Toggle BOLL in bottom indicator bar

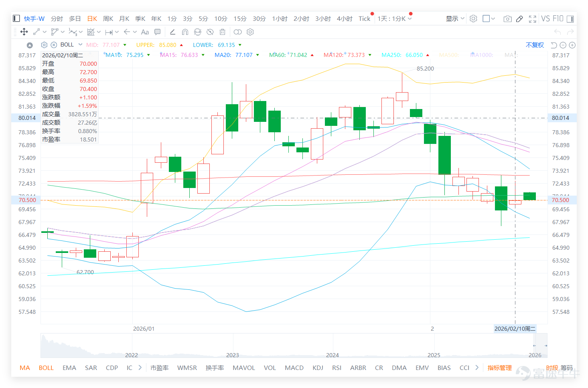[46, 368]
